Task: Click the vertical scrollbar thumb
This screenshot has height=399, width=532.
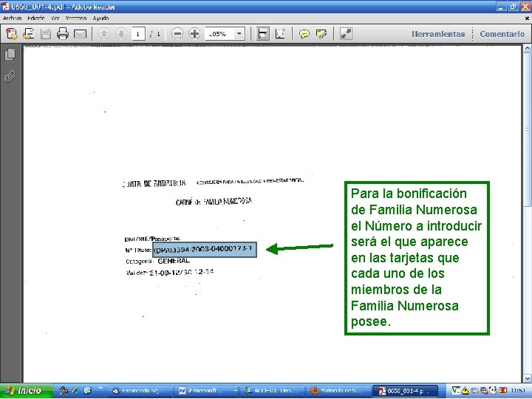Action: 528,129
